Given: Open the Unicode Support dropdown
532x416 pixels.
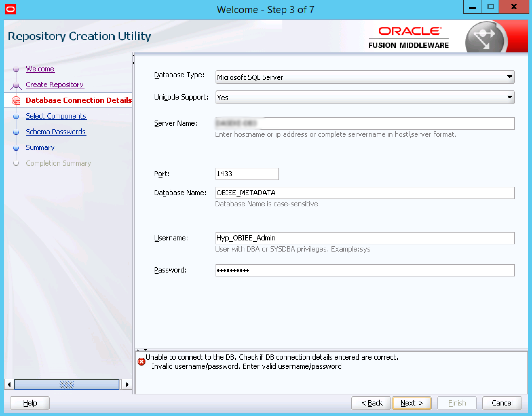Looking at the screenshot, I should [x=365, y=97].
